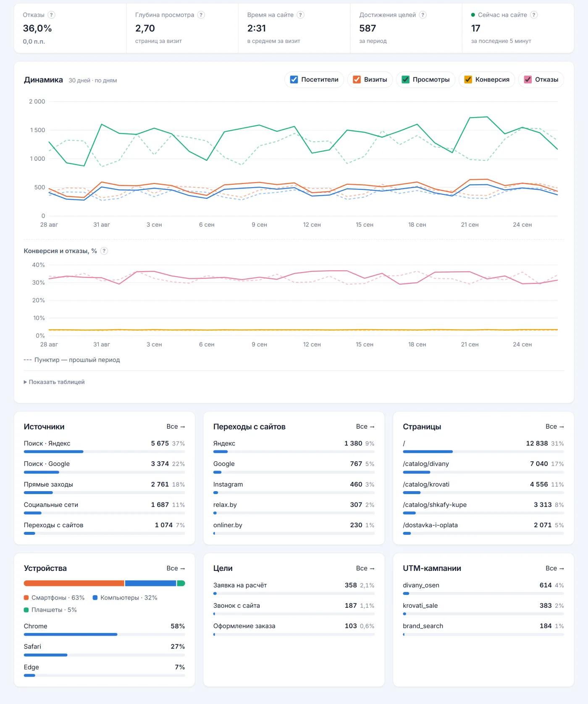588x704 pixels.
Task: Select the Социальные сети source row
Action: pos(104,508)
